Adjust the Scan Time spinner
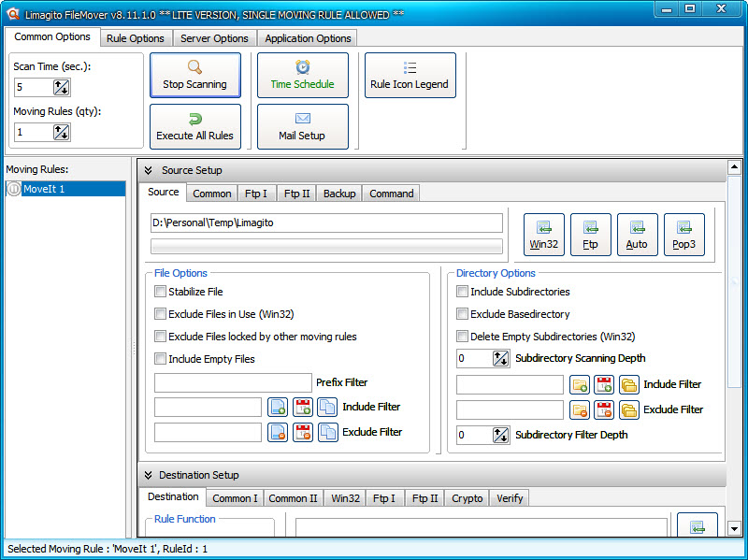Screen dimensions: 748x560 pyautogui.click(x=62, y=88)
